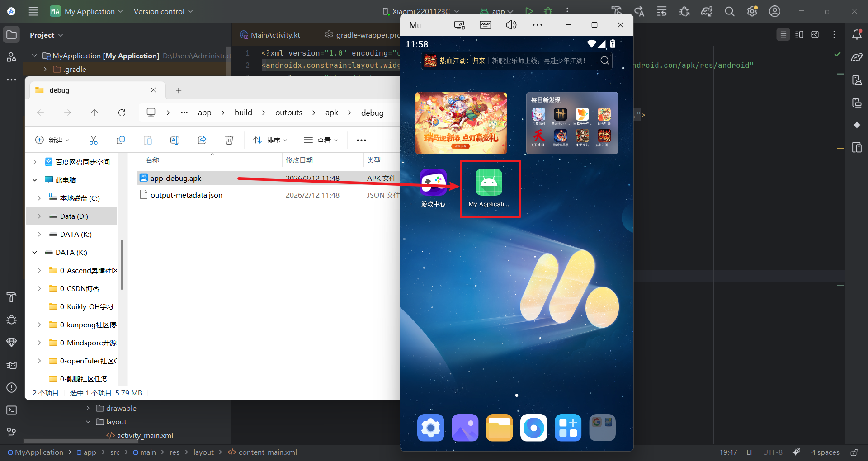Expand the drawable folder in project tree
The image size is (868, 461).
(88, 408)
